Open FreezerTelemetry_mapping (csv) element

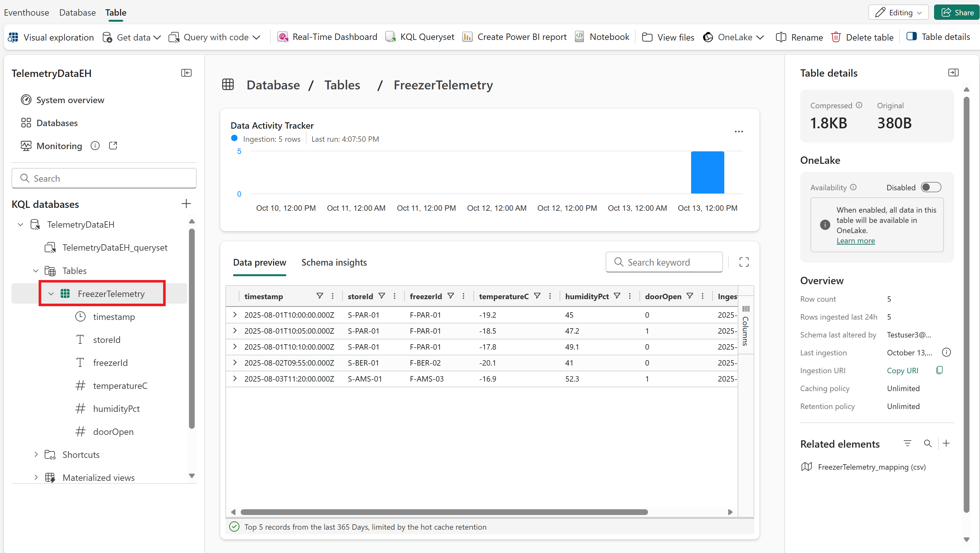[863, 466]
